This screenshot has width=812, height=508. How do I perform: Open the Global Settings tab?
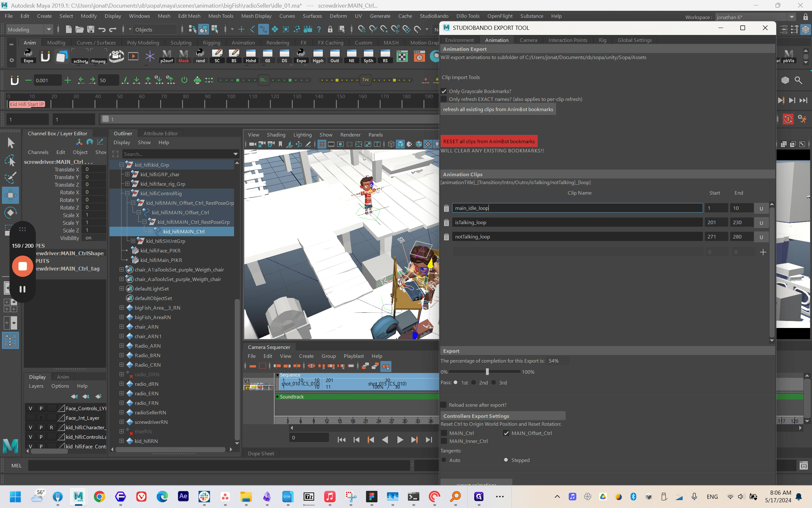pyautogui.click(x=634, y=40)
